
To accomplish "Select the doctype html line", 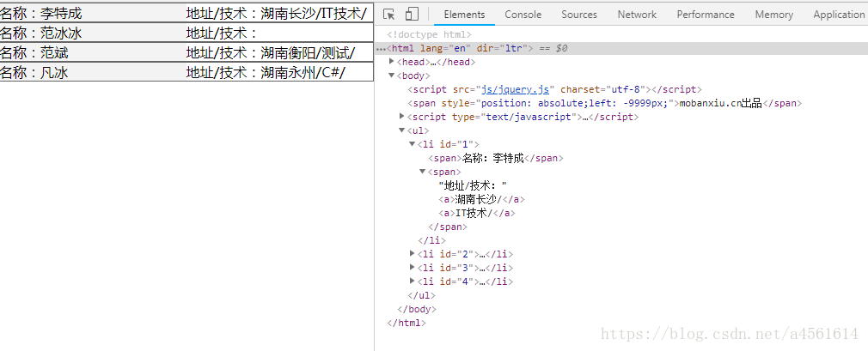I will 429,35.
